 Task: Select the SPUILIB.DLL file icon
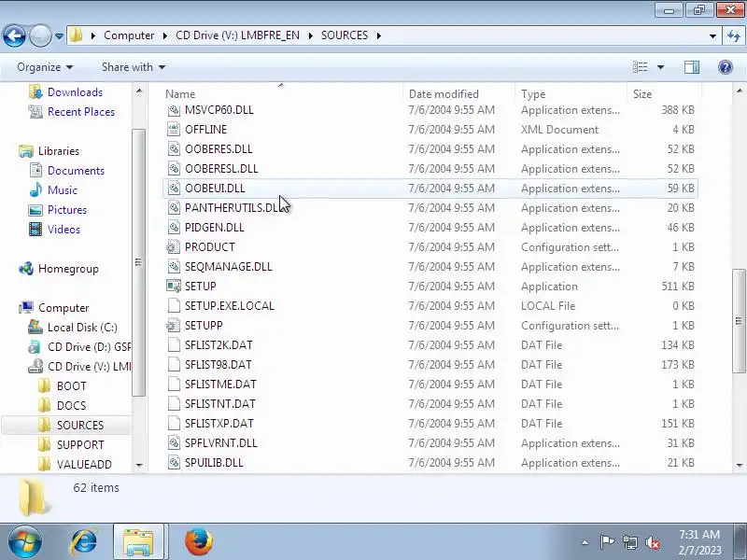click(x=174, y=462)
